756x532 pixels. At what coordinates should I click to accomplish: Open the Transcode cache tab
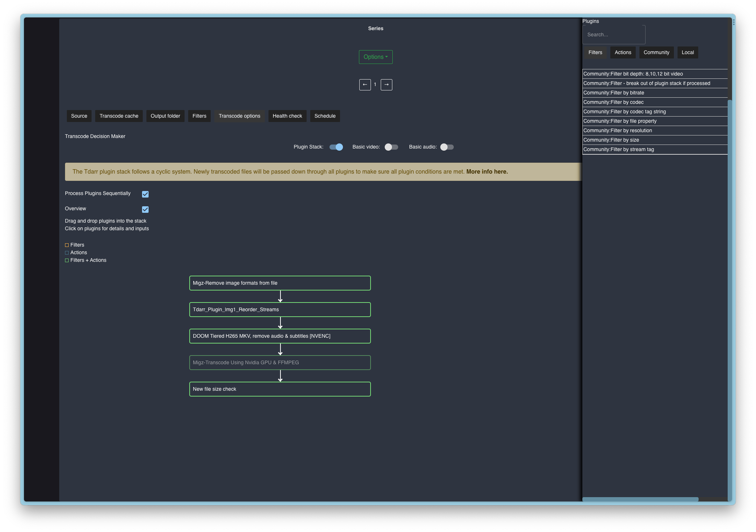click(x=119, y=116)
